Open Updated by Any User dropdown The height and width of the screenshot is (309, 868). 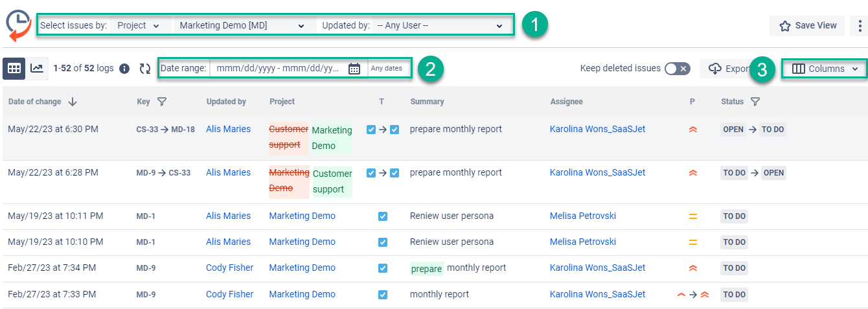(x=440, y=26)
